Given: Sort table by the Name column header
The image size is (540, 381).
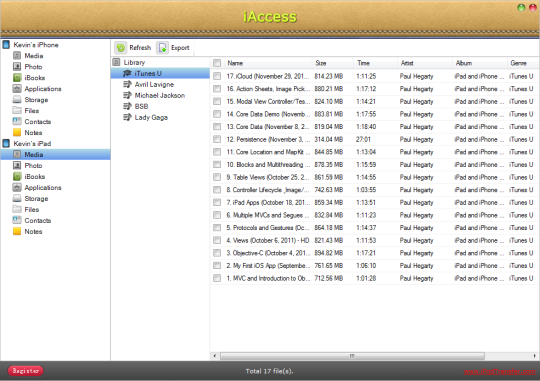Looking at the screenshot, I should coord(268,63).
